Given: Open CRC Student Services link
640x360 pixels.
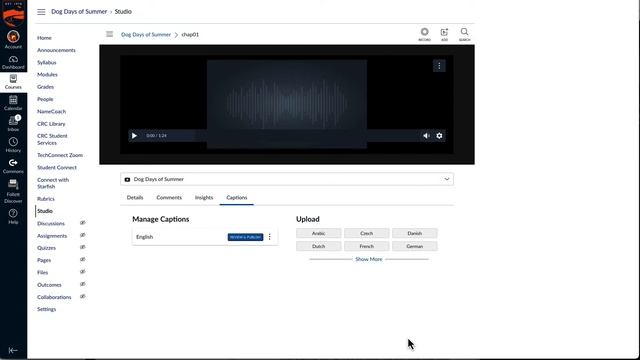Looking at the screenshot, I should coord(52,139).
